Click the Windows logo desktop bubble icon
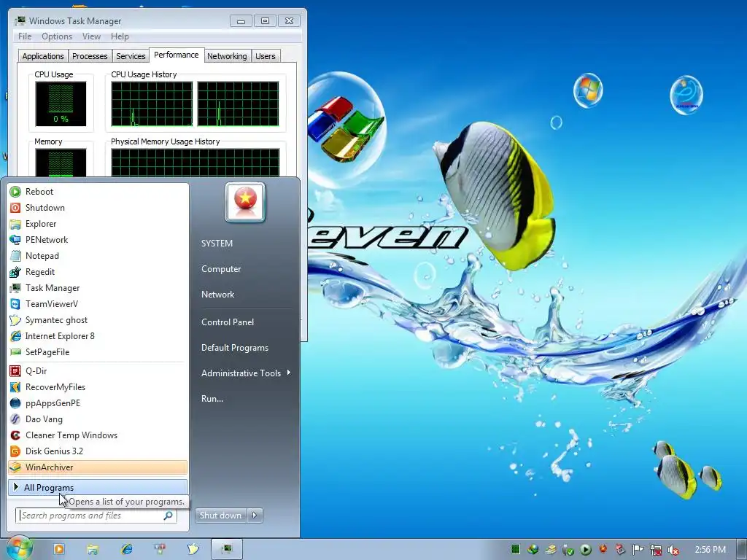Image resolution: width=747 pixels, height=560 pixels. click(588, 90)
